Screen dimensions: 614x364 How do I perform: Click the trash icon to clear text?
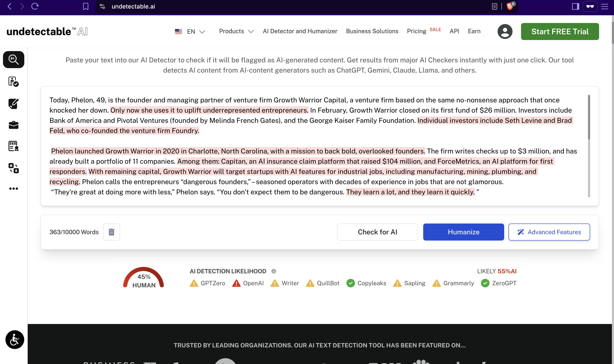pyautogui.click(x=111, y=232)
